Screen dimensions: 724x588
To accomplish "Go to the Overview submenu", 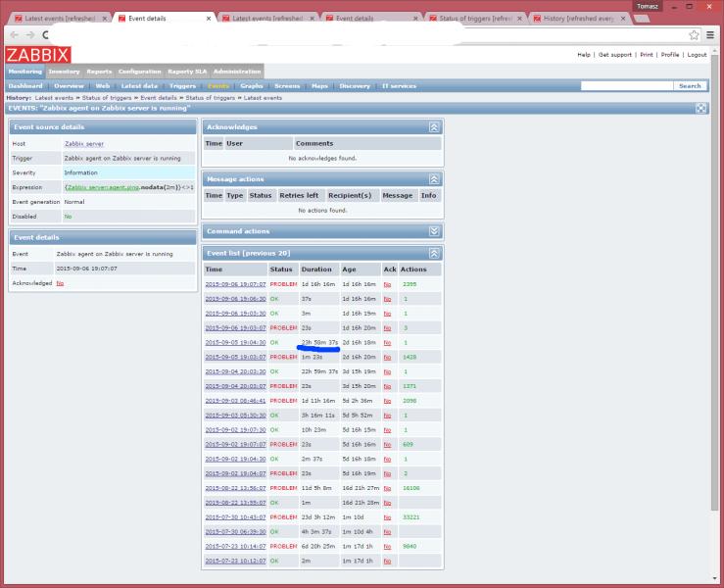I will [x=69, y=86].
